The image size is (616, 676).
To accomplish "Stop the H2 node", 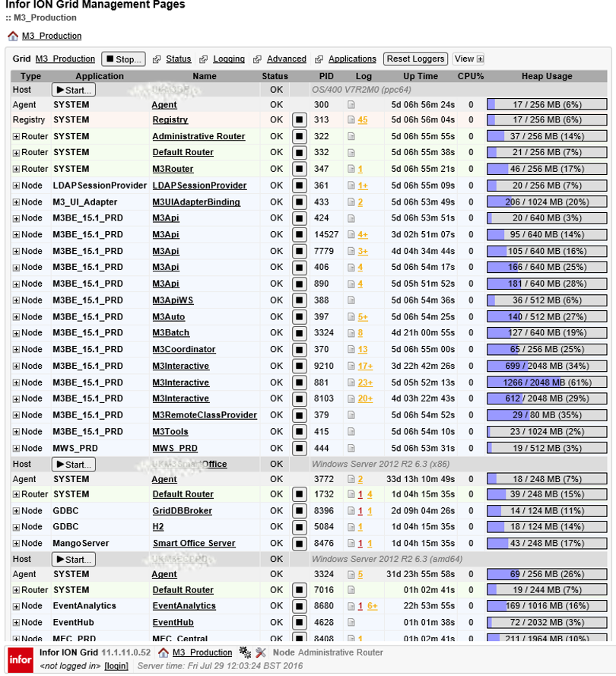I will (299, 527).
